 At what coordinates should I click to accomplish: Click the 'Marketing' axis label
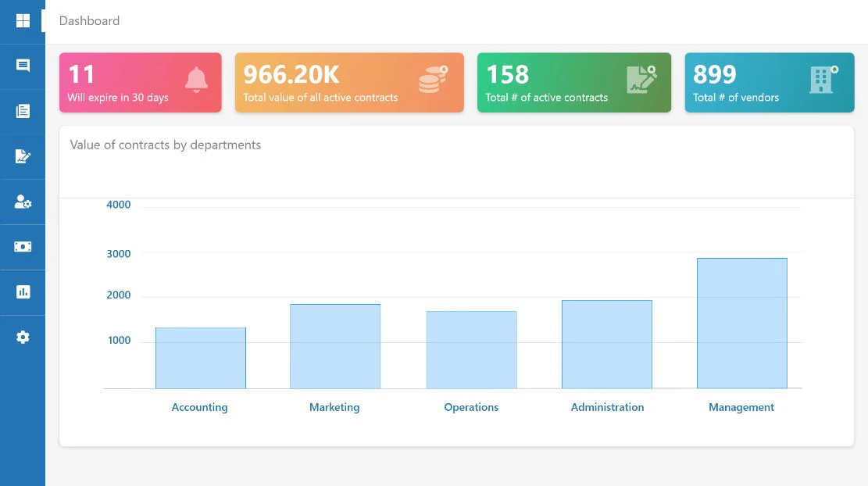coord(334,407)
